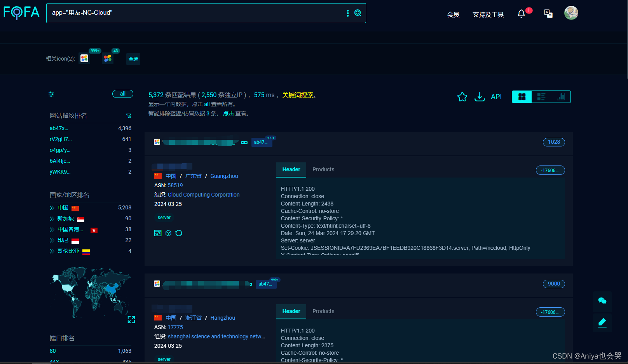Click the cube assets icon on first result
This screenshot has height=364, width=628.
(x=168, y=233)
